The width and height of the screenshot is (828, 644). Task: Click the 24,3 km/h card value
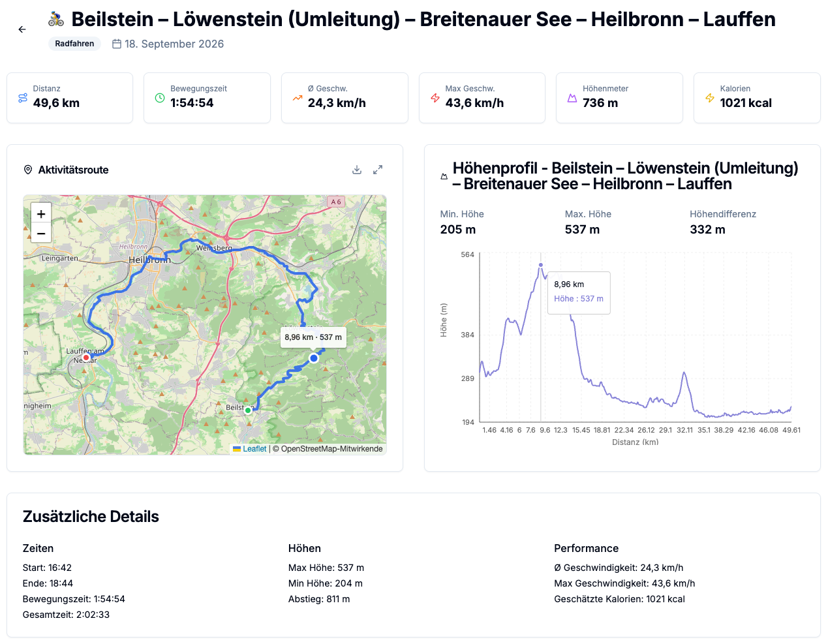tap(337, 103)
